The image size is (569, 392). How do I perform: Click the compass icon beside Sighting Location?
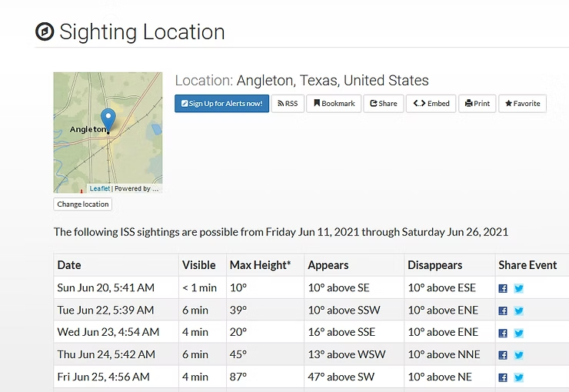(x=45, y=32)
